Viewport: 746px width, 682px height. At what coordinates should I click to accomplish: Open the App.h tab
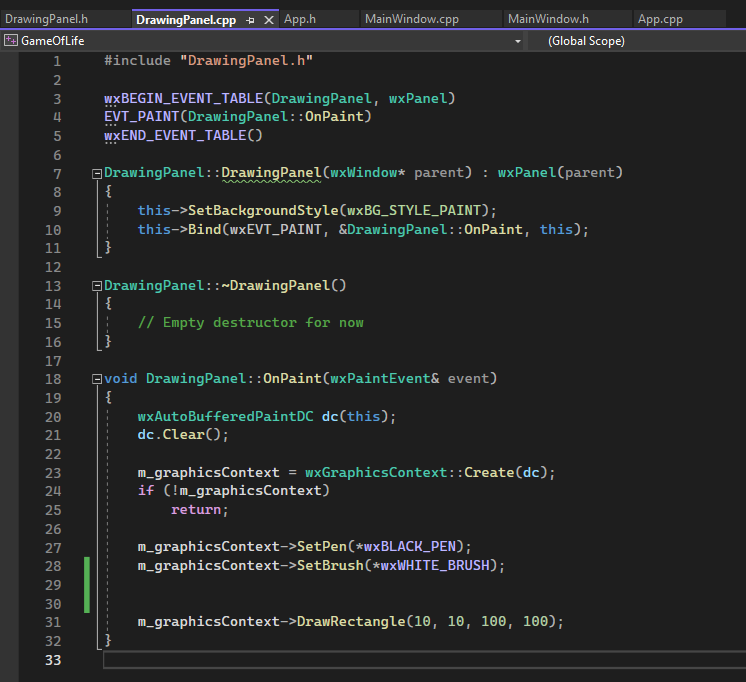[300, 19]
